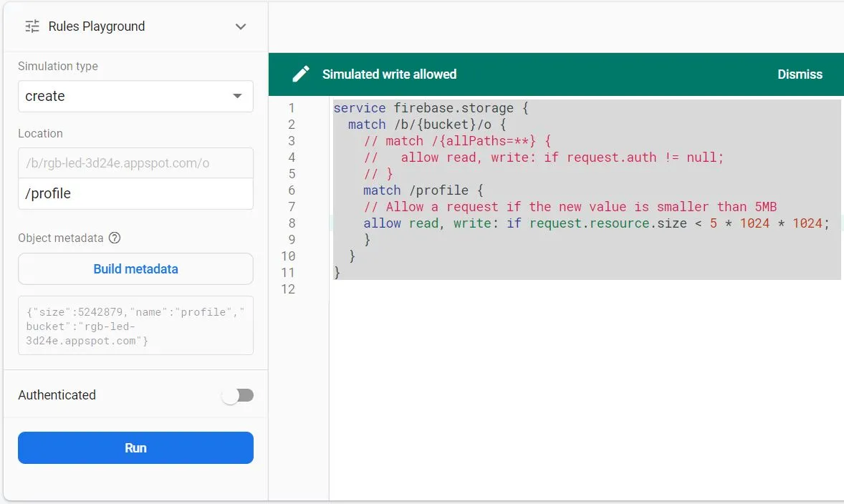Click the blue Run button
Screen dimensions: 844x504
pyautogui.click(x=135, y=447)
